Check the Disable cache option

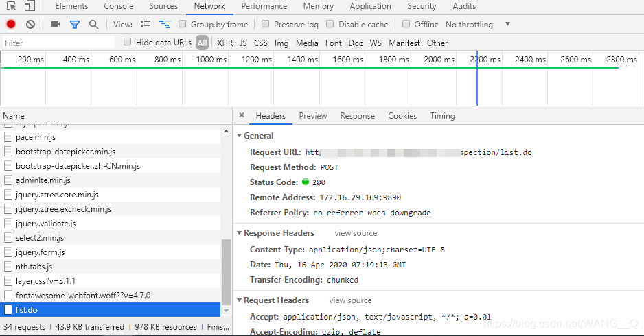coord(330,24)
